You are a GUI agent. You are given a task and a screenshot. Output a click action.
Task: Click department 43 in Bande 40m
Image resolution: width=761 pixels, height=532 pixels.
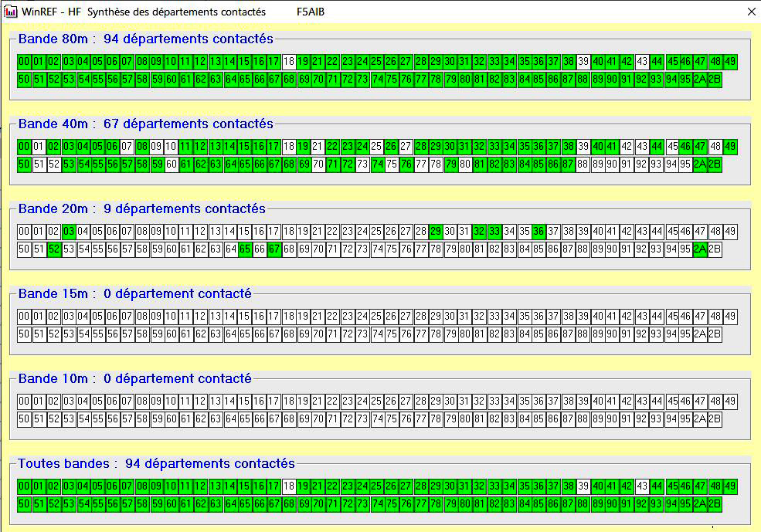[x=643, y=147]
